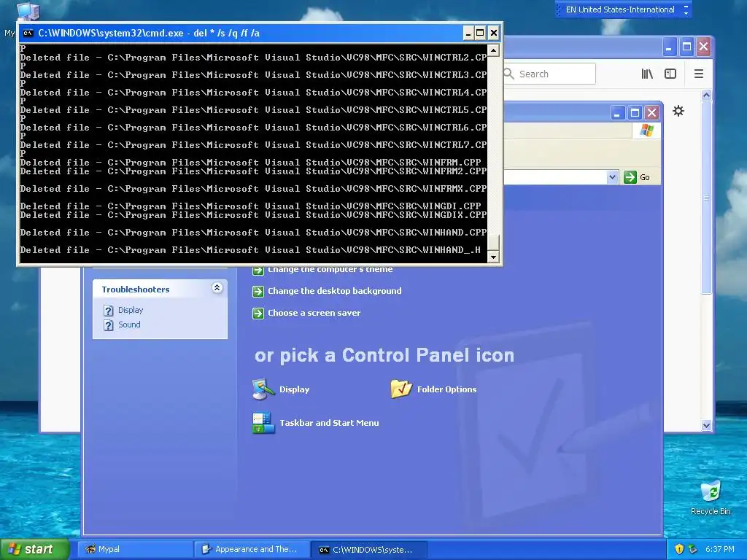747x560 pixels.
Task: Click Change the desktop background link
Action: (334, 291)
